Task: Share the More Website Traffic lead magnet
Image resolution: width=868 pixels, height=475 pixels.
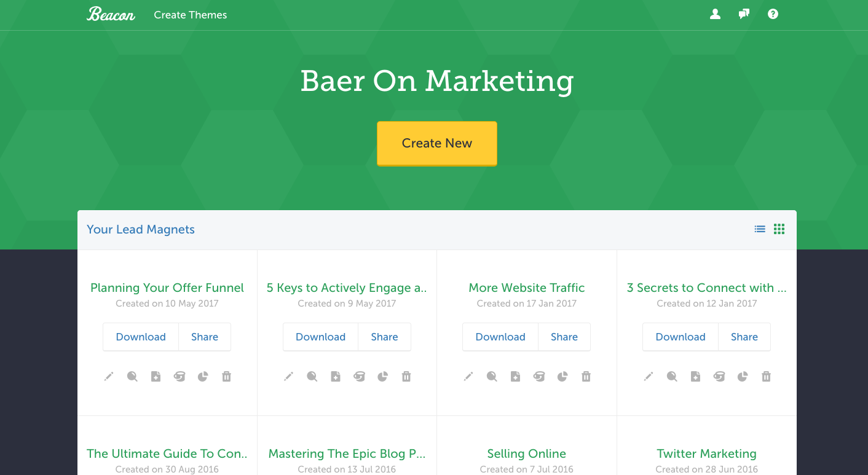Action: [x=564, y=337]
